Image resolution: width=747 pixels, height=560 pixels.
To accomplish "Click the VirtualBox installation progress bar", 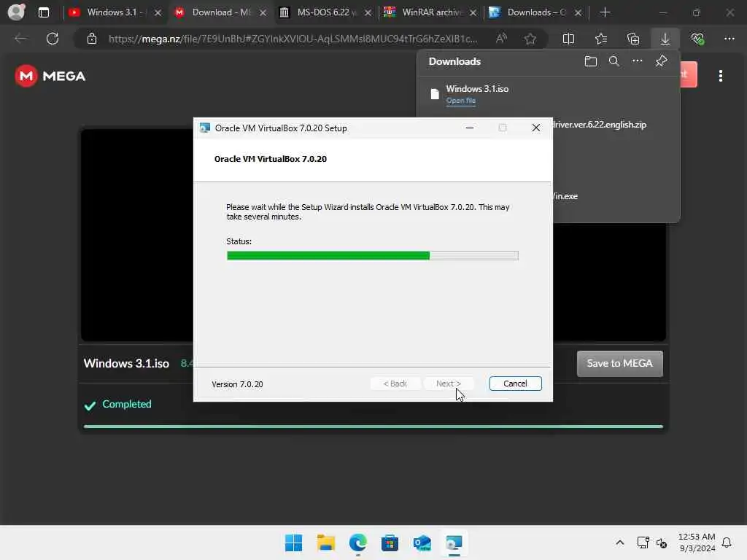I will point(373,256).
